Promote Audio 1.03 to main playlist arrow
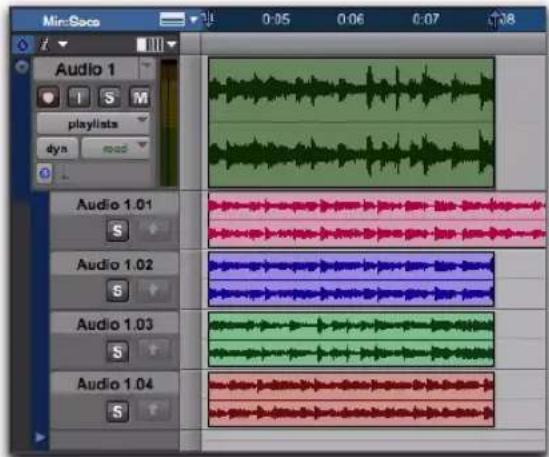Viewport: 549px width, 457px height. tap(153, 349)
